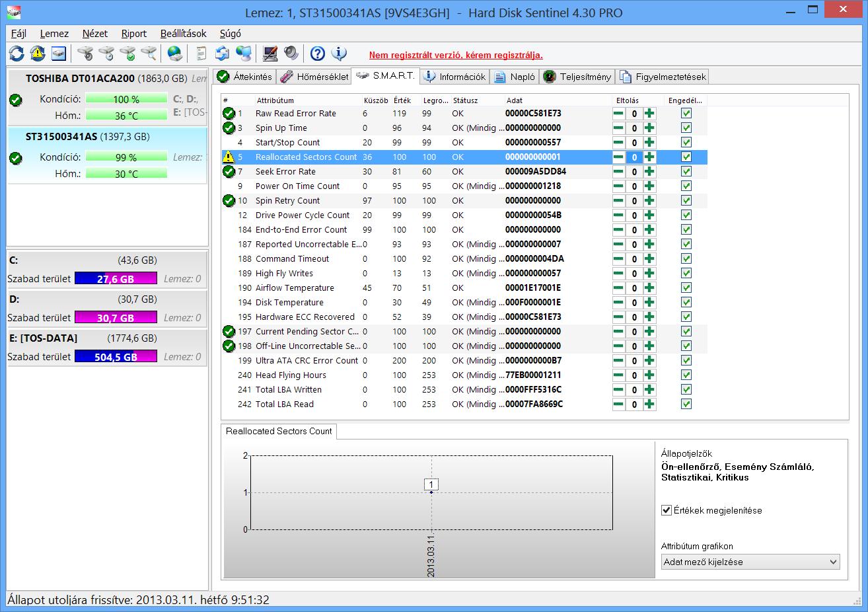Click the globe with disk toolbar icon
The width and height of the screenshot is (868, 612).
174,54
